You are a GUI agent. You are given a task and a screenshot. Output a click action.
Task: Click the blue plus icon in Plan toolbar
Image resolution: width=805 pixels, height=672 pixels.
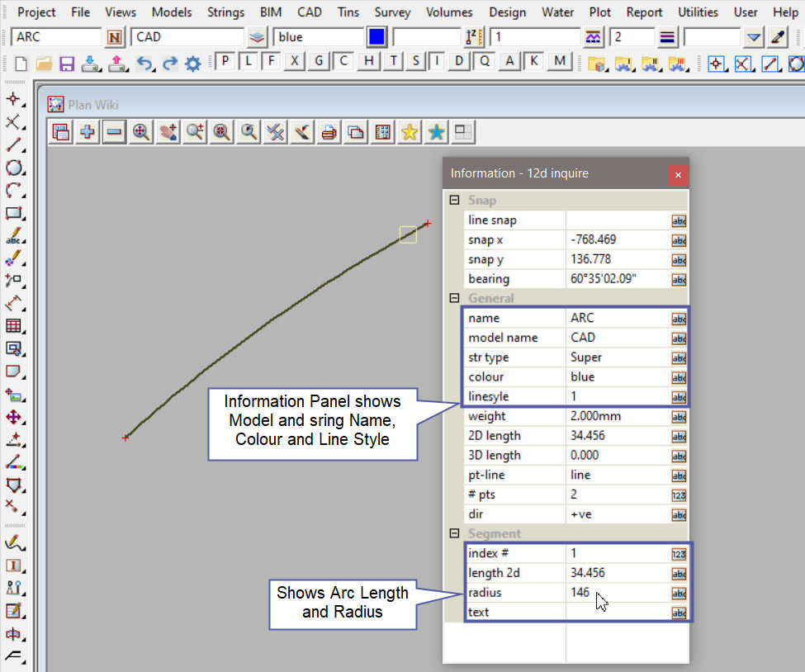click(87, 132)
